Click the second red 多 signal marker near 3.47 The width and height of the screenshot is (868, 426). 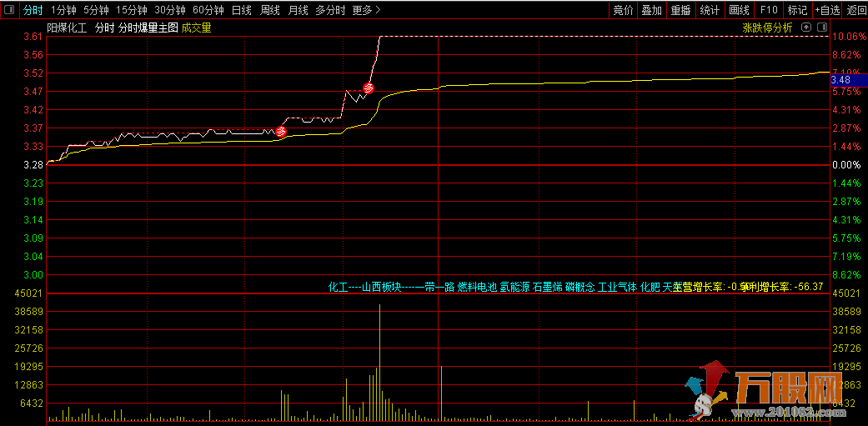tap(369, 88)
